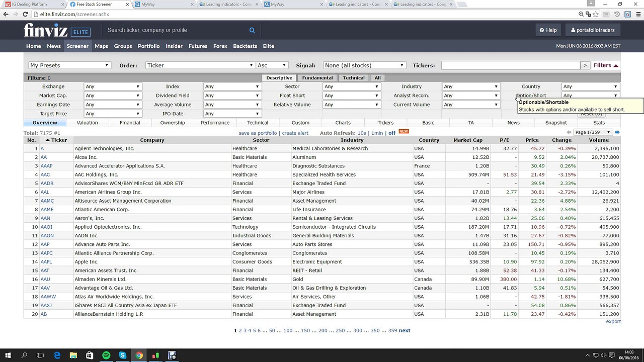Image resolution: width=644 pixels, height=362 pixels.
Task: Open Backtests in navigation bar
Action: coord(245,46)
